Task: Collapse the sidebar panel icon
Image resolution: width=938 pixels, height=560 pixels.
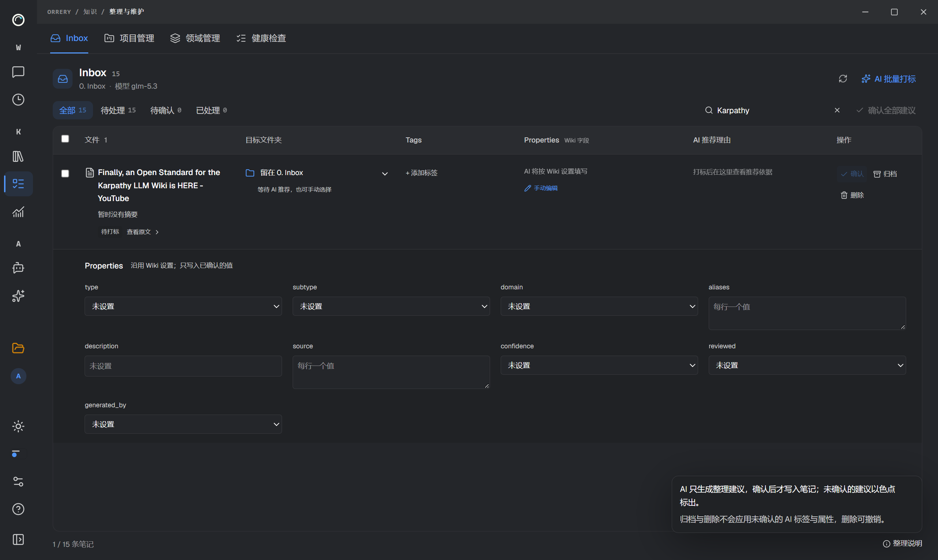Action: click(18, 539)
